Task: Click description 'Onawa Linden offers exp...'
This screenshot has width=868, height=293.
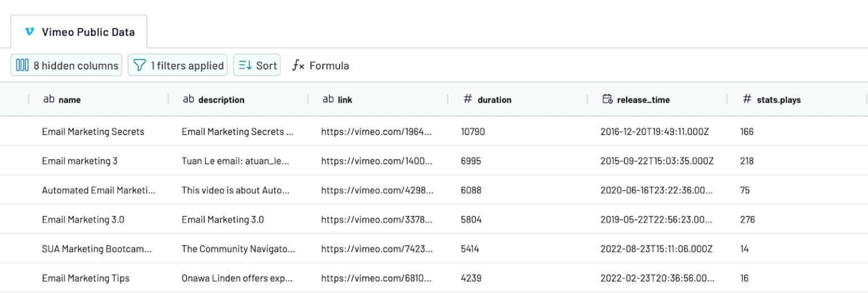Action: pos(237,278)
